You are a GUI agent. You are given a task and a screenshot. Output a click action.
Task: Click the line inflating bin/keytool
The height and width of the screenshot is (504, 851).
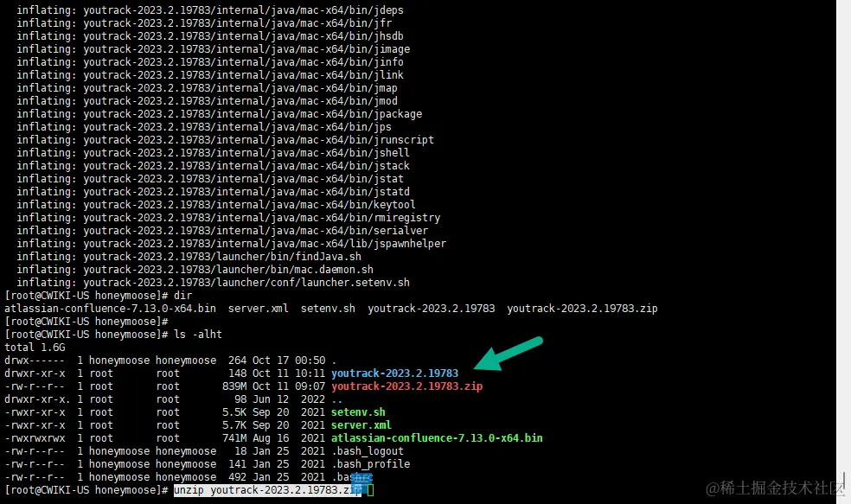click(x=216, y=205)
